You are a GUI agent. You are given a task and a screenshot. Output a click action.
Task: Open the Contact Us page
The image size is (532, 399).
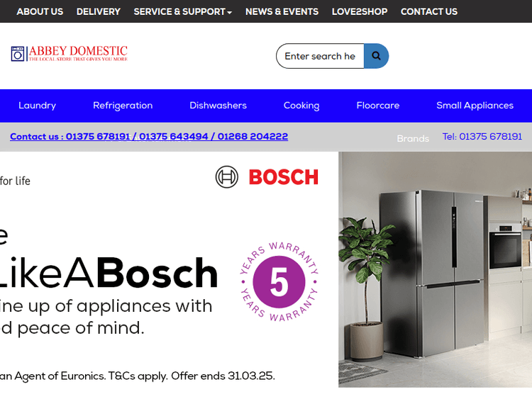[x=429, y=11]
